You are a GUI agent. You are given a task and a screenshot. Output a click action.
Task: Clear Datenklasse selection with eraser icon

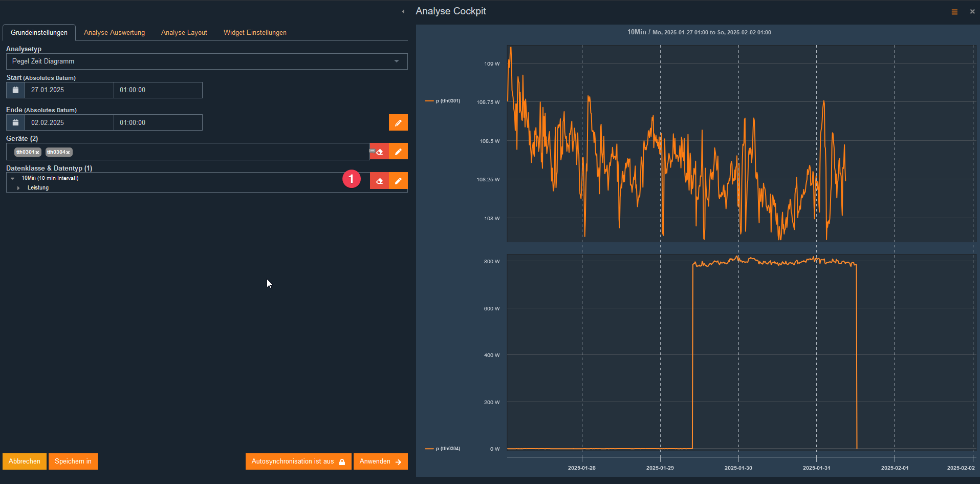[x=379, y=181]
